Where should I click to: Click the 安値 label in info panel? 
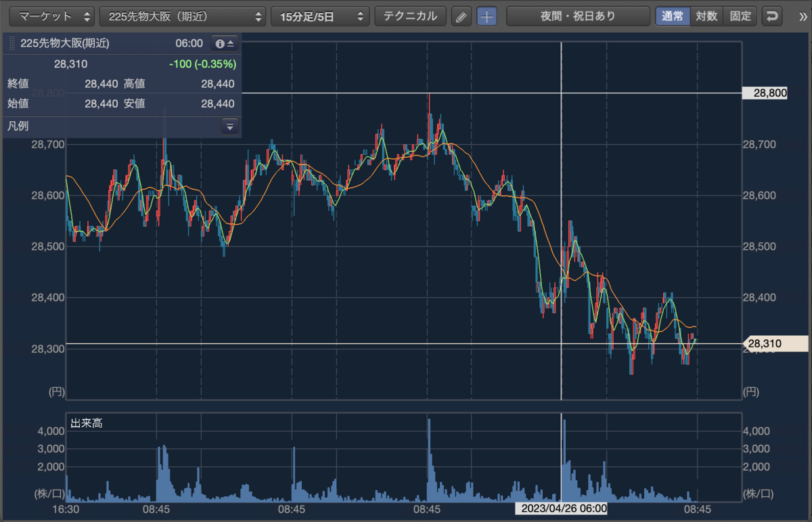click(135, 104)
